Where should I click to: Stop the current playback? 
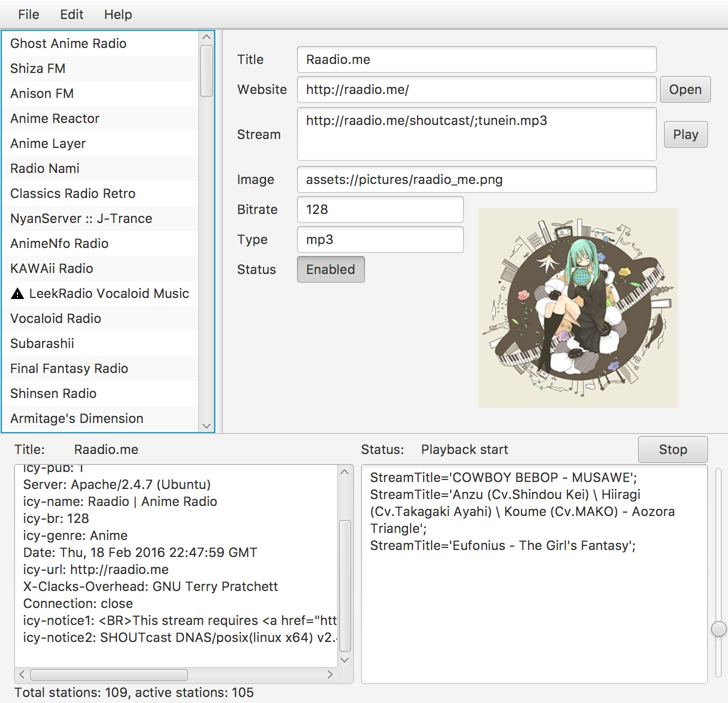tap(673, 449)
